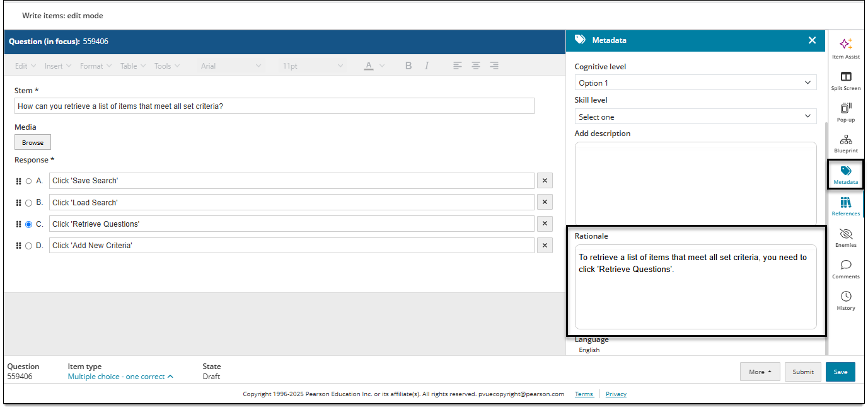The height and width of the screenshot is (410, 868).
Task: Open the Format menu in editor toolbar
Action: coord(96,65)
